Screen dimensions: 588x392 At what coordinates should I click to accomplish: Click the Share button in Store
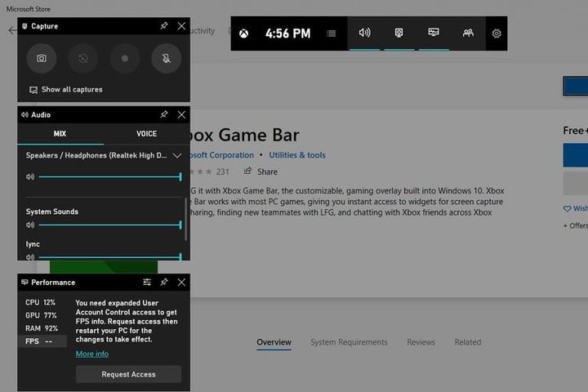[x=261, y=171]
